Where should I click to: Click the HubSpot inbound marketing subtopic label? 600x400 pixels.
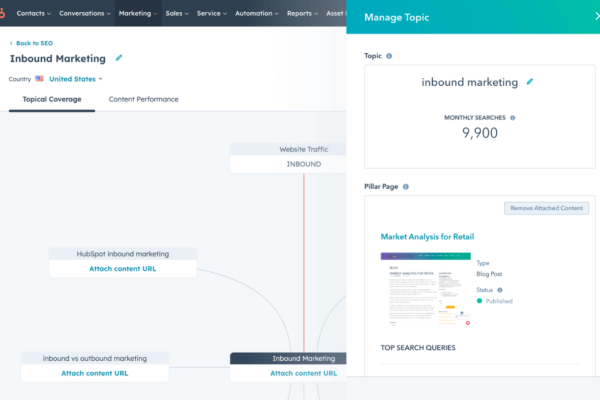tap(123, 254)
